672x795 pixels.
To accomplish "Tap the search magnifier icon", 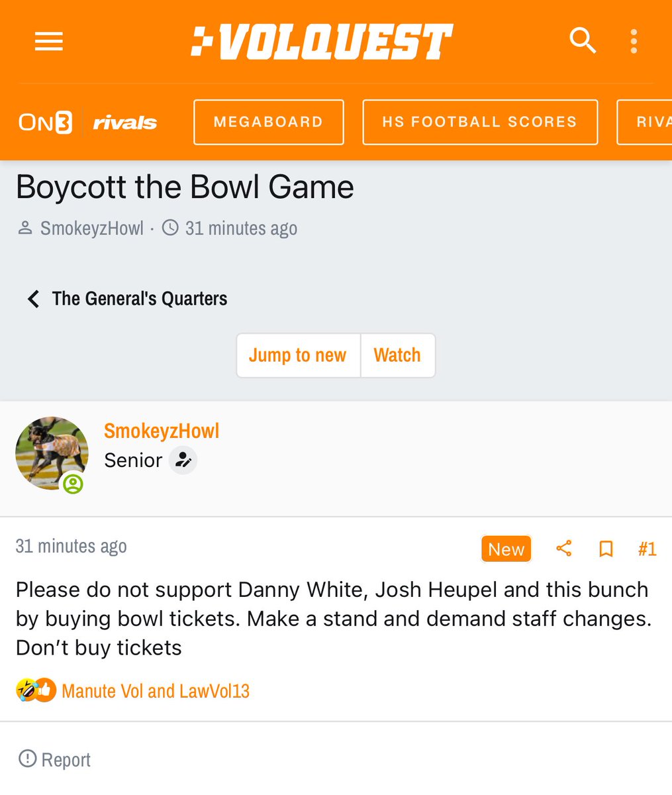I will [x=583, y=41].
